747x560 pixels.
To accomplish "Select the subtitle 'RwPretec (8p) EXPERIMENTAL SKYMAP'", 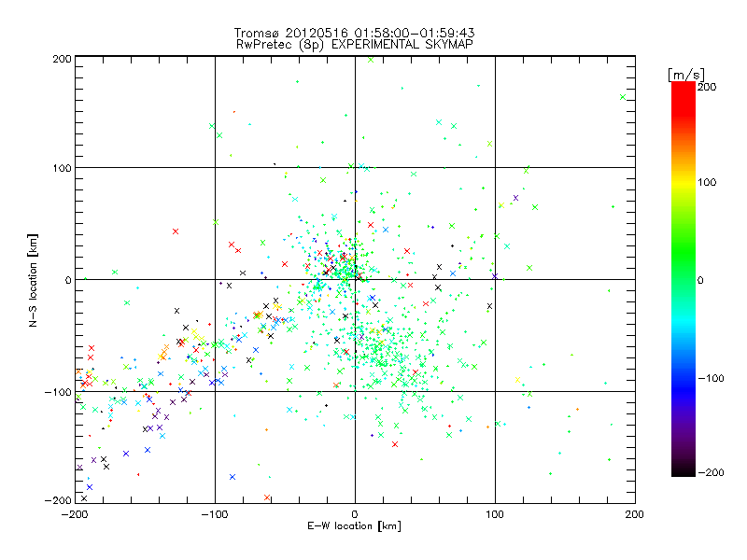I will [355, 45].
